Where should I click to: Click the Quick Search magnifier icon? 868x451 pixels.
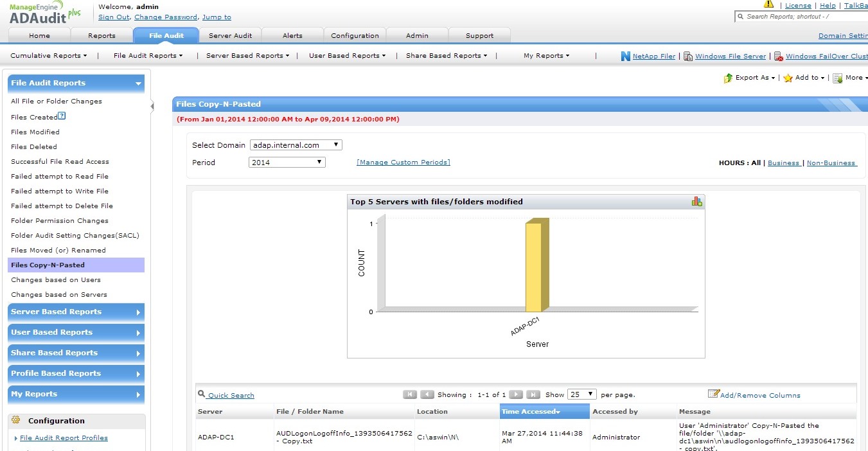202,394
